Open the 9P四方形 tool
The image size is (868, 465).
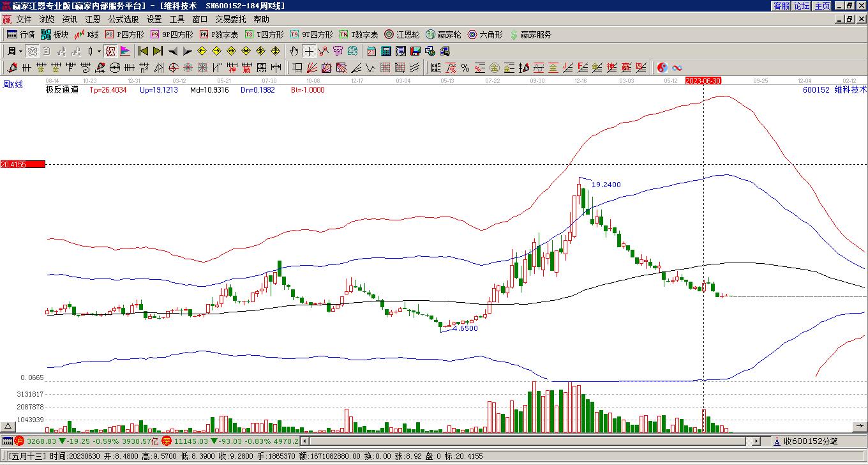(172, 34)
